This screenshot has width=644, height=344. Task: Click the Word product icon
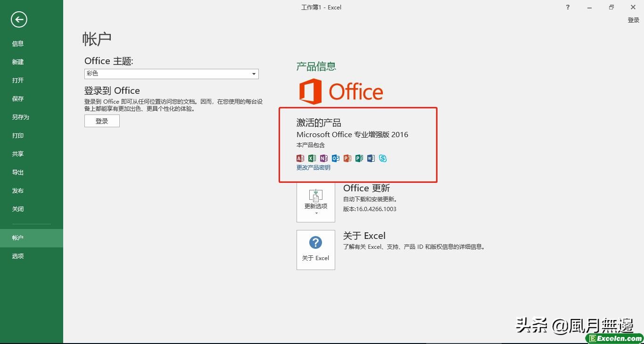(x=371, y=158)
